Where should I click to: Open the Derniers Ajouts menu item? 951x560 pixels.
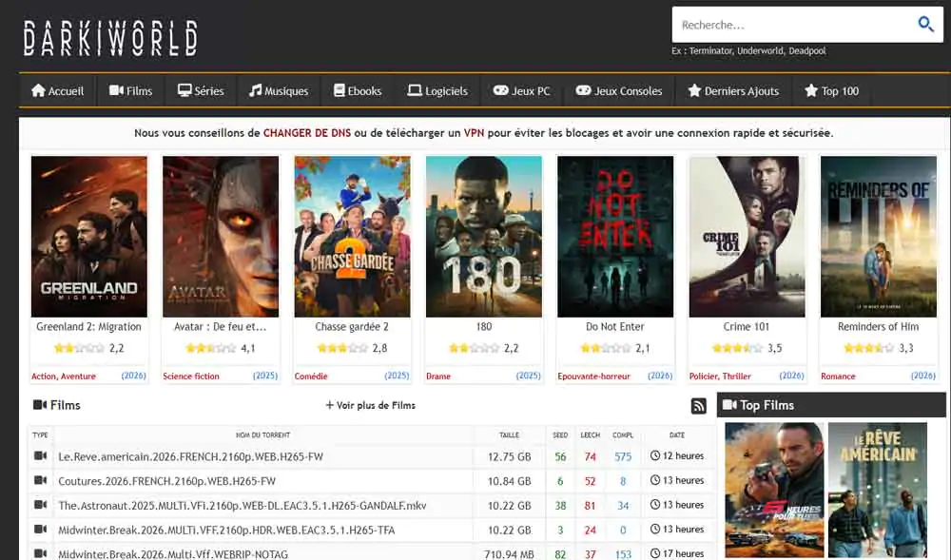click(733, 91)
